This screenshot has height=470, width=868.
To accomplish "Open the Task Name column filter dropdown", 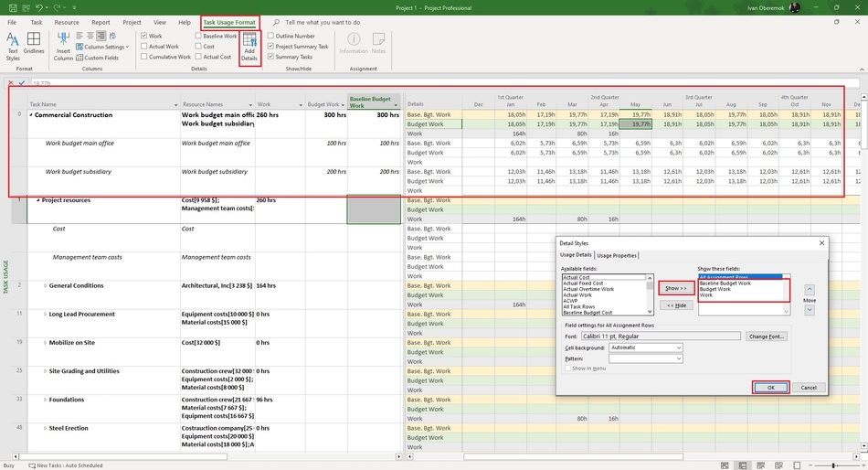I will 176,105.
